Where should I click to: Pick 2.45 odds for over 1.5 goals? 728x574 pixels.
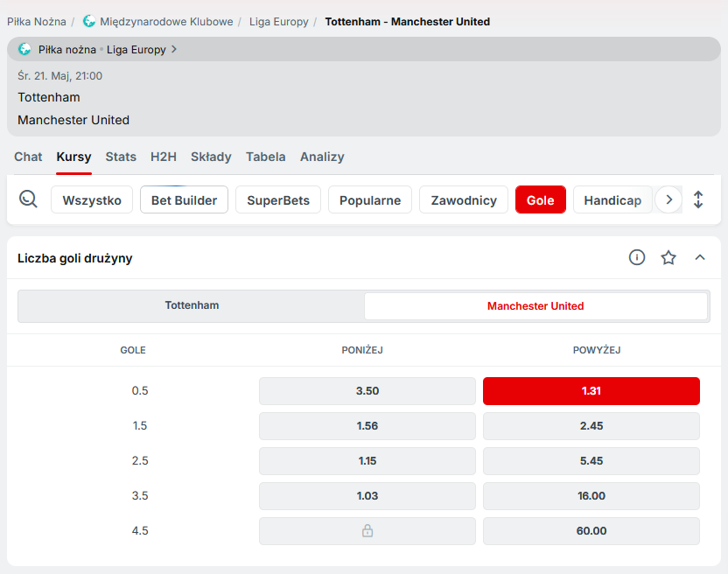coord(591,426)
